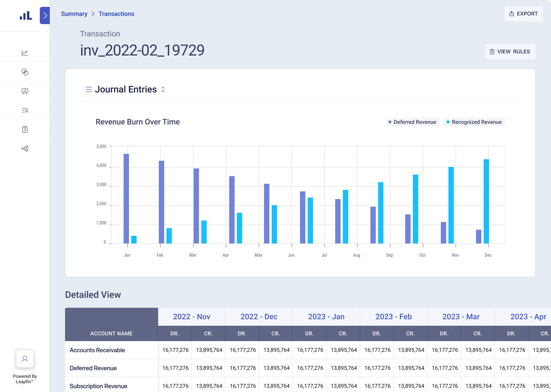Select the hierarchy flowchart icon in sidebar
The width and height of the screenshot is (551, 392).
(x=24, y=148)
